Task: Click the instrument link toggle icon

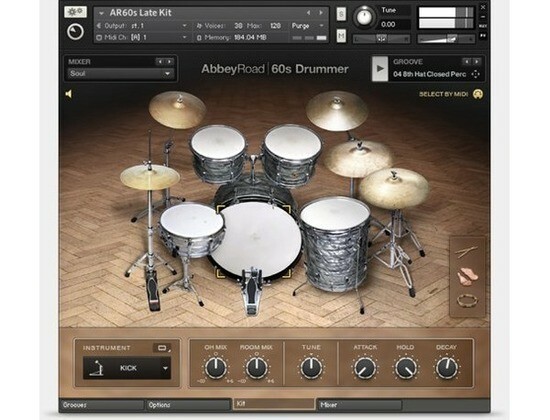Action: [x=162, y=348]
